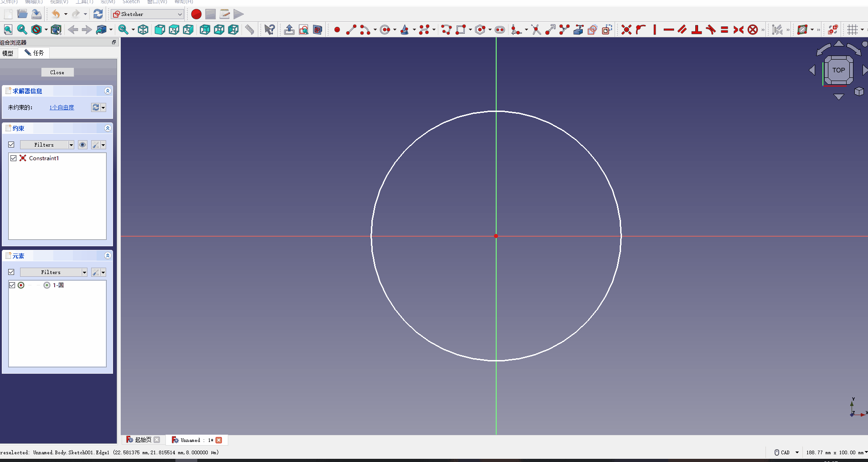Screen dimensions: 868x462
Task: Click the TOP face of navigation cube
Action: (x=838, y=70)
